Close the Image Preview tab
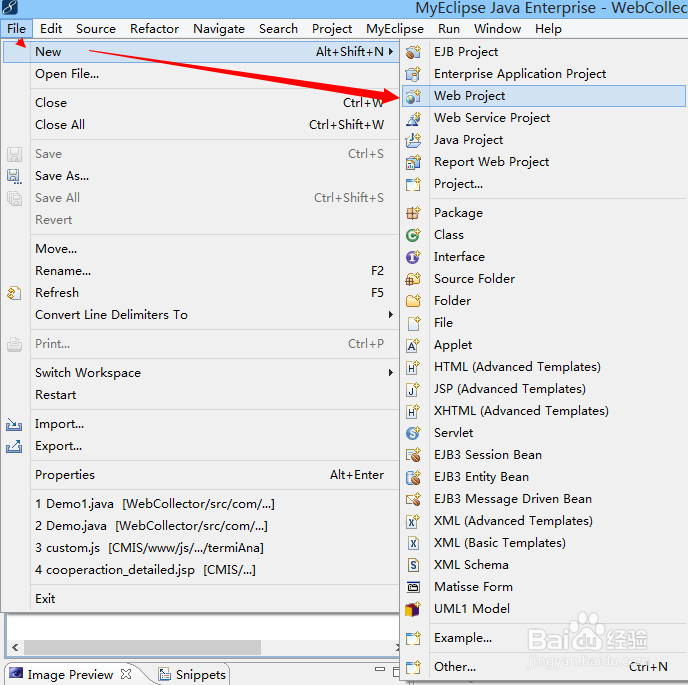 [126, 674]
